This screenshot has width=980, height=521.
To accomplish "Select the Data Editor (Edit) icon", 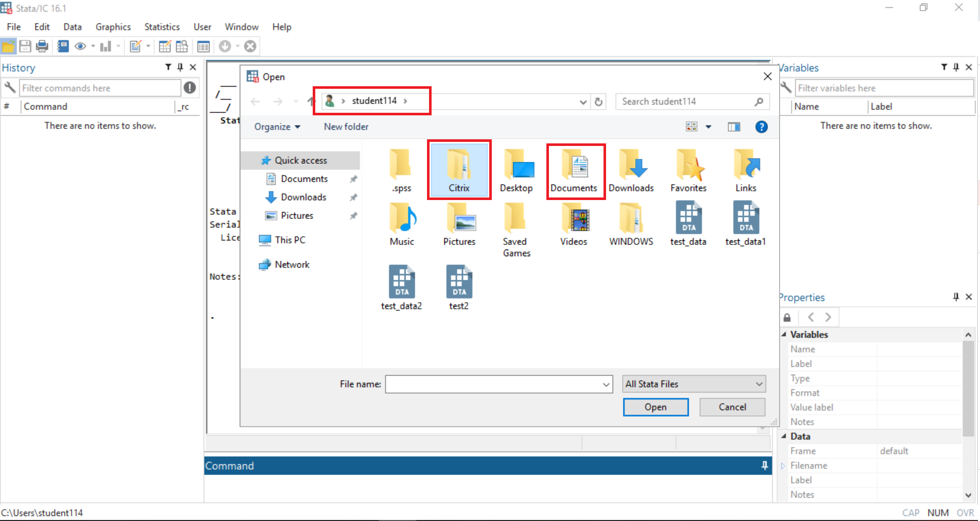I will (164, 46).
